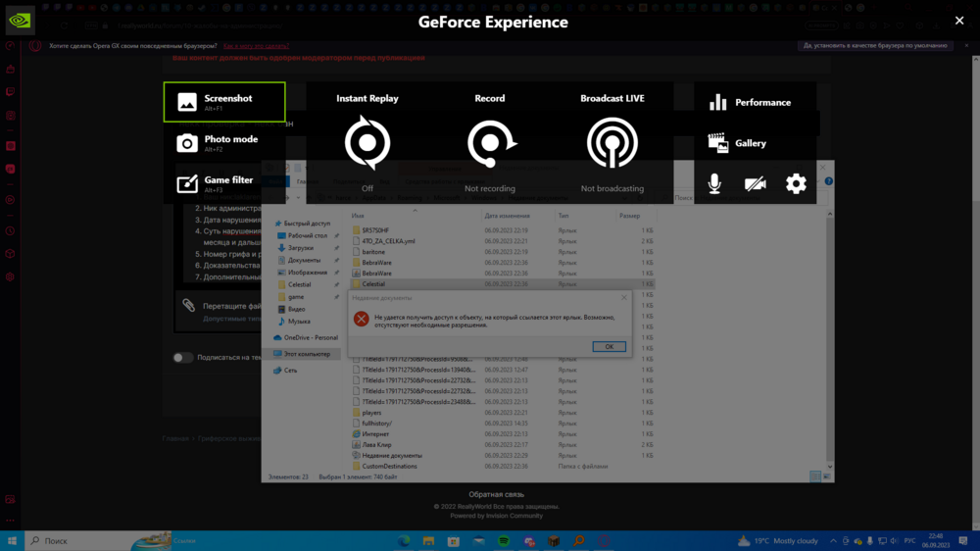
Task: Sort by Дата изменения column header
Action: 507,216
